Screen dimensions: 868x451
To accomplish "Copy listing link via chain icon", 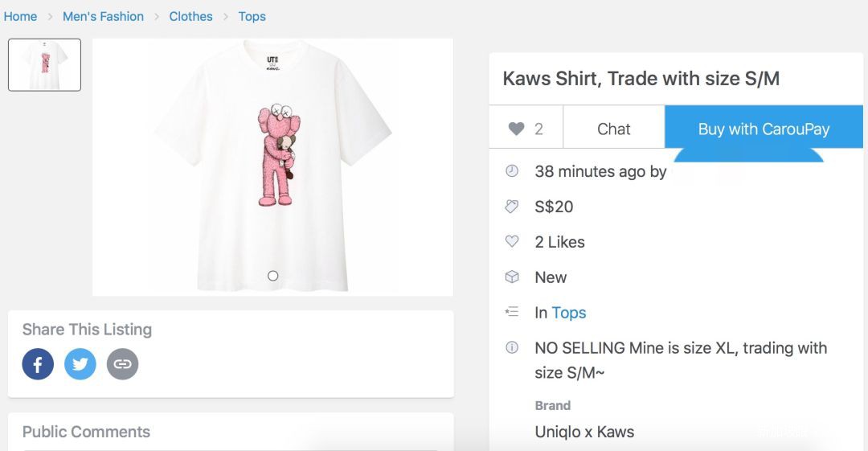I will pyautogui.click(x=122, y=364).
